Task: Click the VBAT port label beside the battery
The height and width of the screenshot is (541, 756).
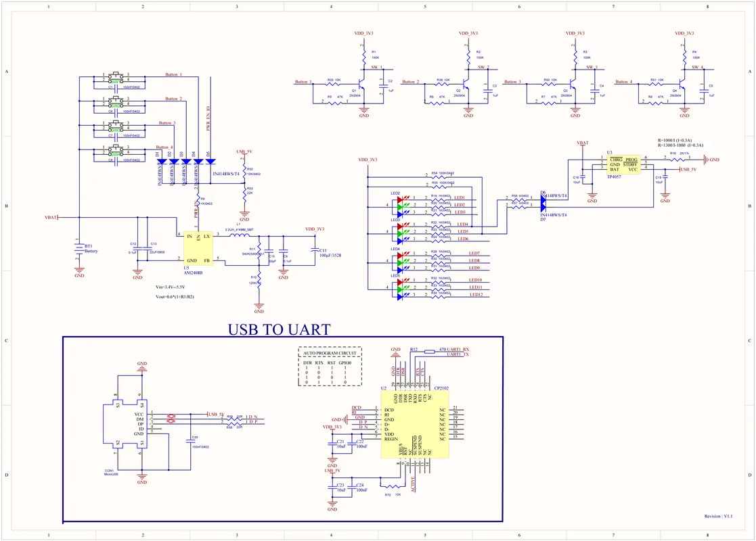Action: click(x=51, y=218)
